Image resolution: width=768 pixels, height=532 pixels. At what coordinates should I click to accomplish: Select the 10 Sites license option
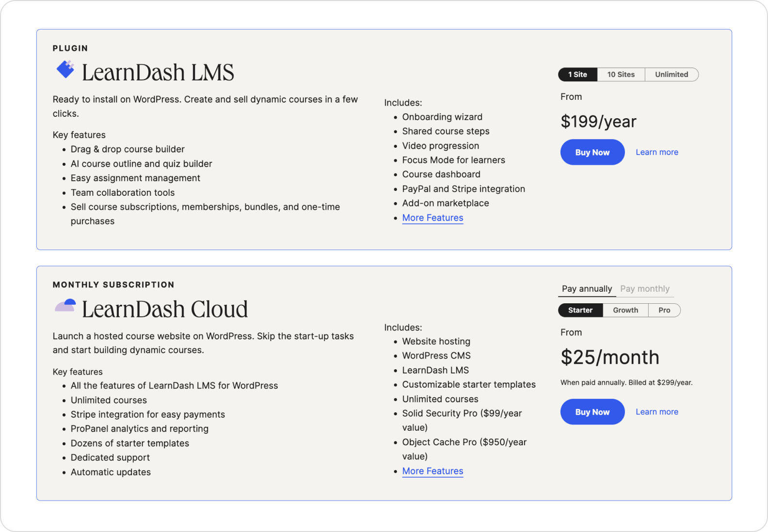pos(621,75)
